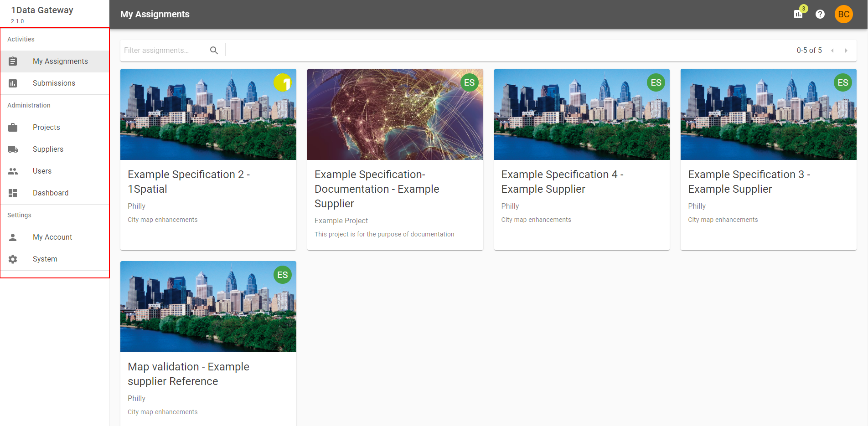
Task: Click skyline thumbnail of Specification 4 card
Action: point(582,114)
